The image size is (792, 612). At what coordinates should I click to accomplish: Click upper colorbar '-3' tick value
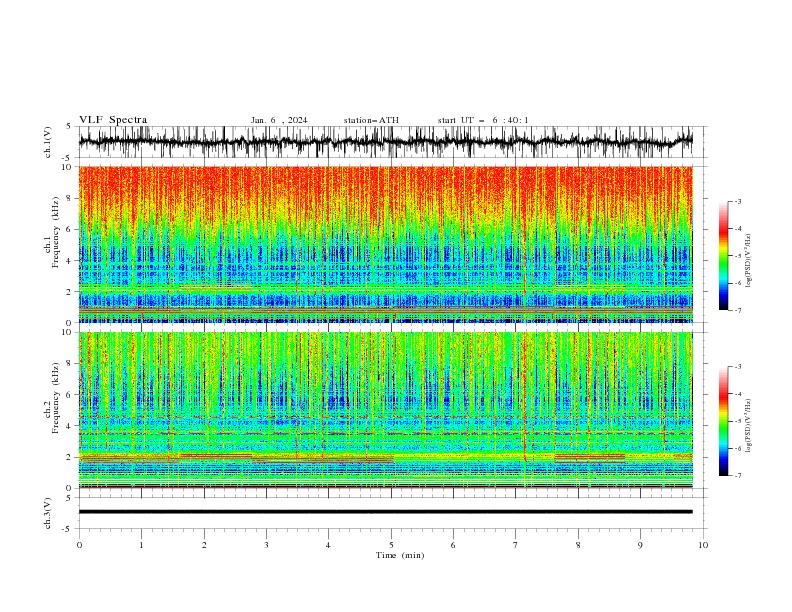click(738, 201)
